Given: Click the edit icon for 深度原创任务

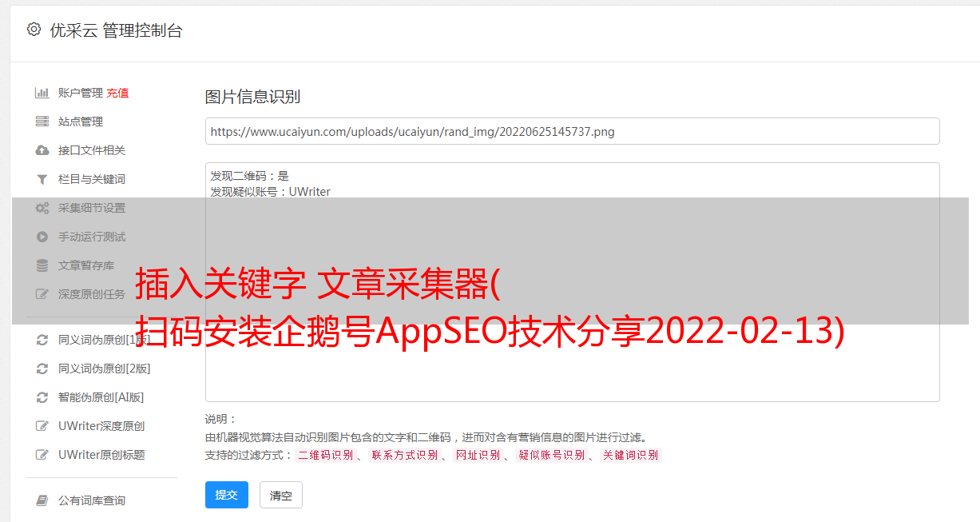Looking at the screenshot, I should [42, 294].
